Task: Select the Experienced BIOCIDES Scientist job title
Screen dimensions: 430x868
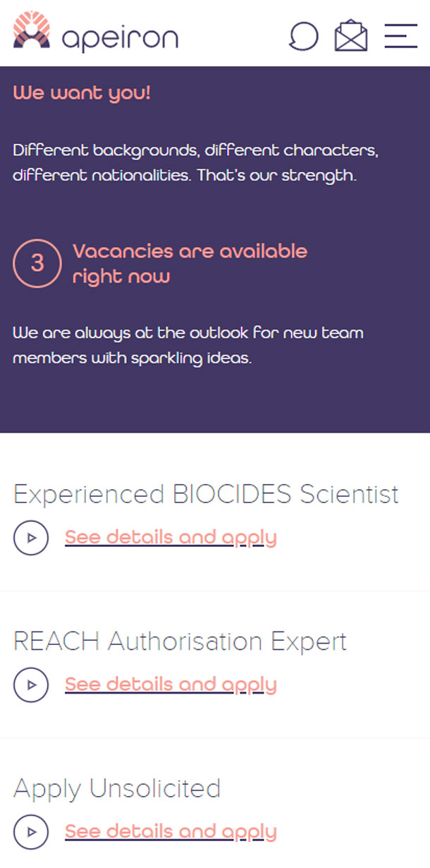Action: point(206,494)
